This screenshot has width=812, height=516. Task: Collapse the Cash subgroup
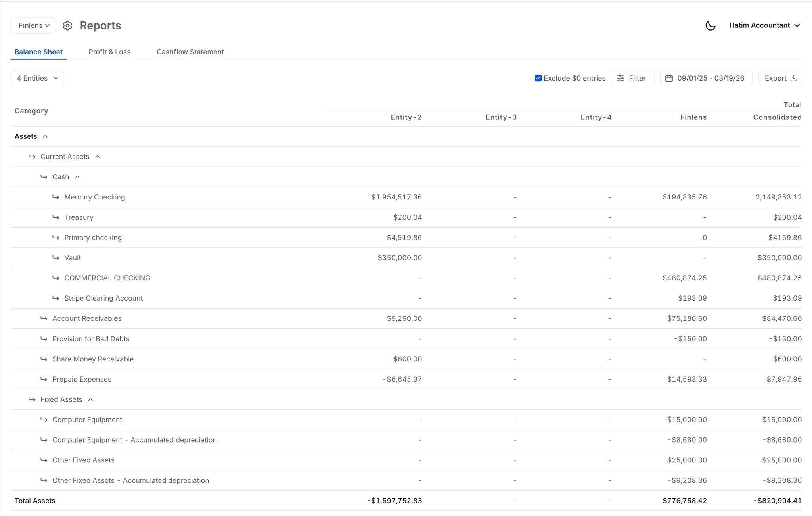pyautogui.click(x=77, y=177)
